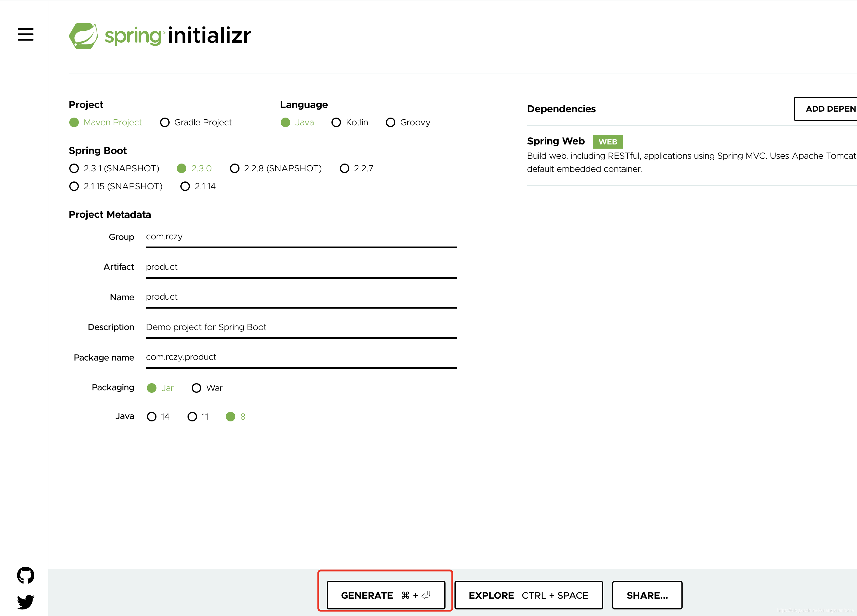Click the Dependencies heading

click(x=561, y=109)
